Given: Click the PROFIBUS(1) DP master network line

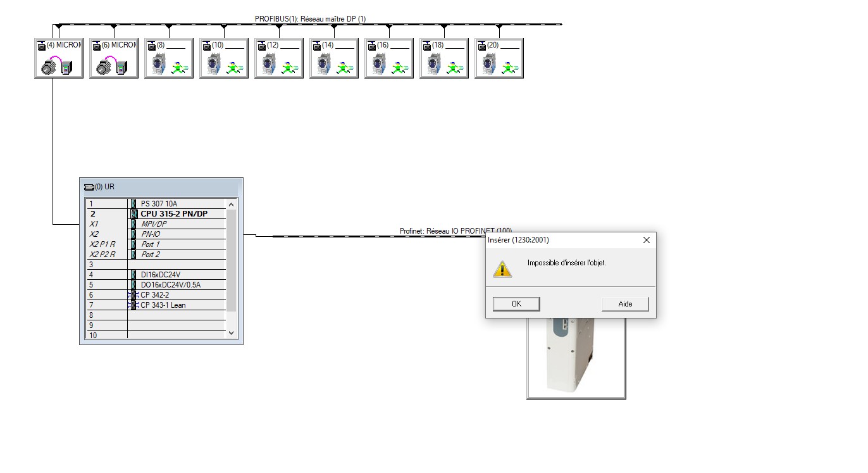Looking at the screenshot, I should click(380, 24).
